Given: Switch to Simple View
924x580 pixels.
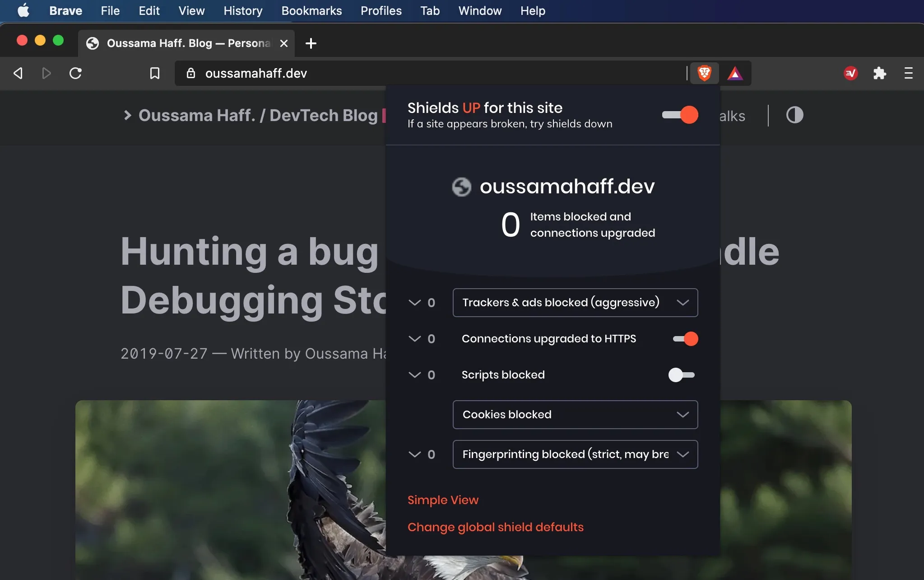Looking at the screenshot, I should point(443,500).
